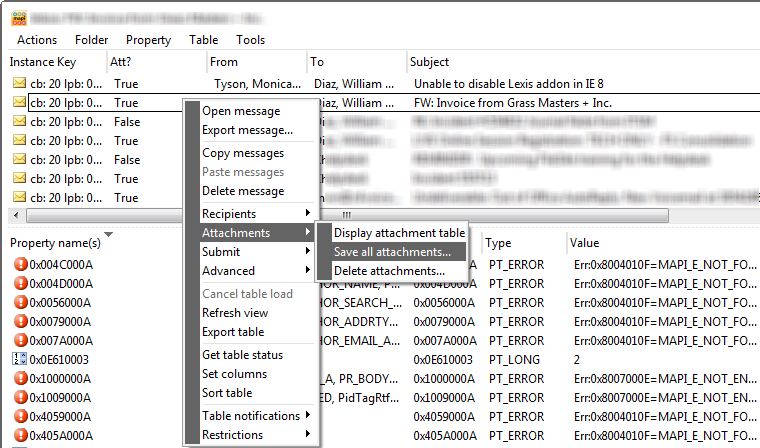The width and height of the screenshot is (760, 448).
Task: Click the PT_LONG icon beside 0x0E610003
Action: 20,359
